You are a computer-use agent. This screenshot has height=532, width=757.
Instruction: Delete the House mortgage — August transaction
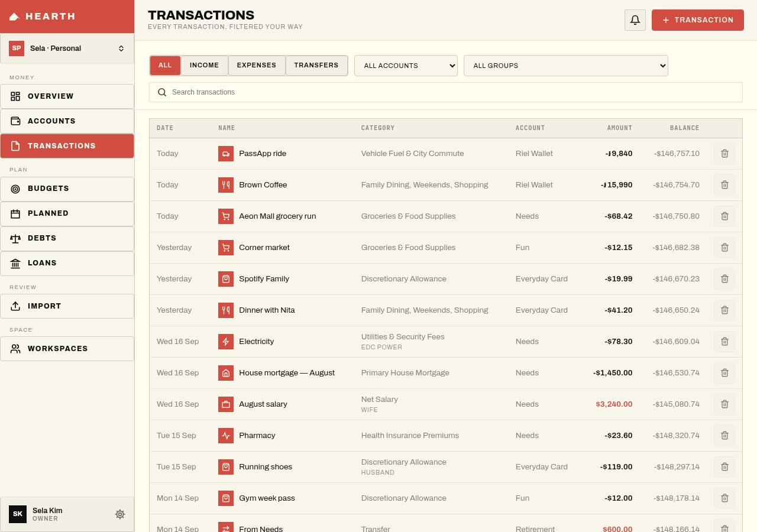[724, 373]
